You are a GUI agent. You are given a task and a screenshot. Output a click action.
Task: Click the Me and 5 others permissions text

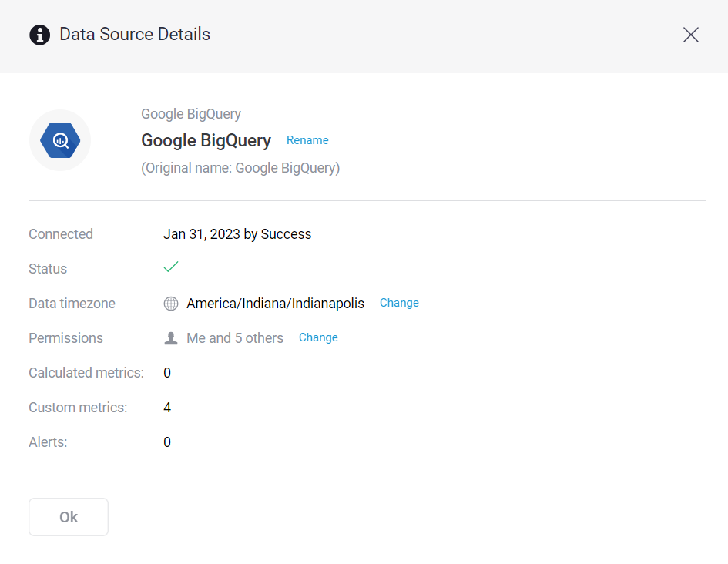[x=234, y=337]
